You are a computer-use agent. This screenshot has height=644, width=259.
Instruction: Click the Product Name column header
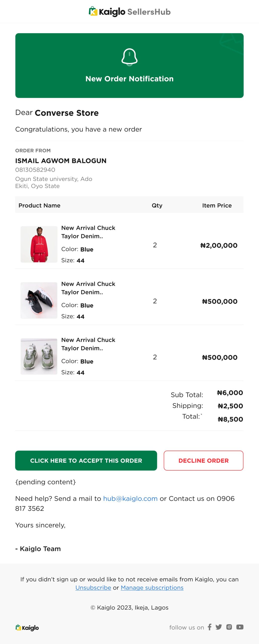[40, 206]
